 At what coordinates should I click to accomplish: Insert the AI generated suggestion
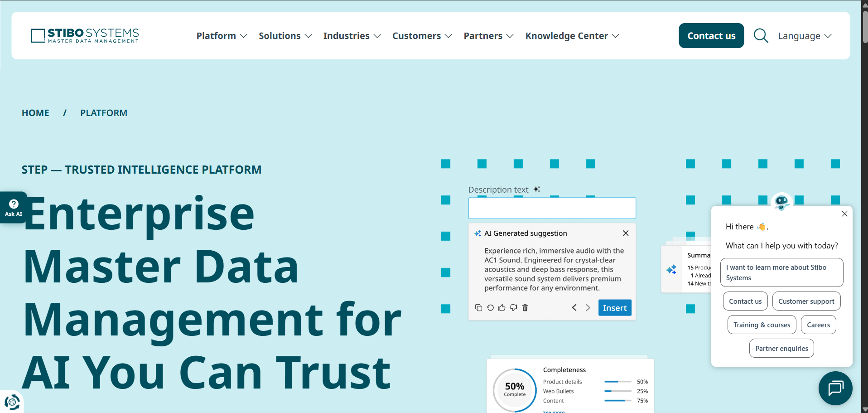(615, 308)
